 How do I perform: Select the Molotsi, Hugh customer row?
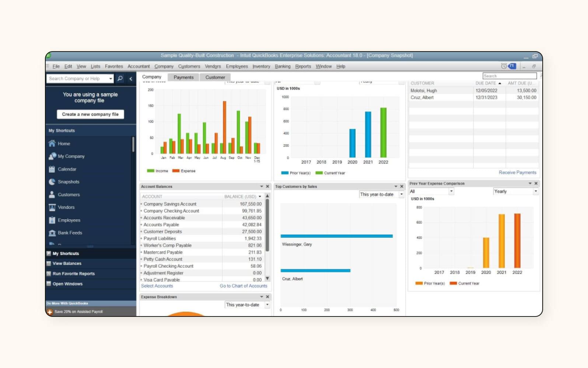tap(473, 91)
